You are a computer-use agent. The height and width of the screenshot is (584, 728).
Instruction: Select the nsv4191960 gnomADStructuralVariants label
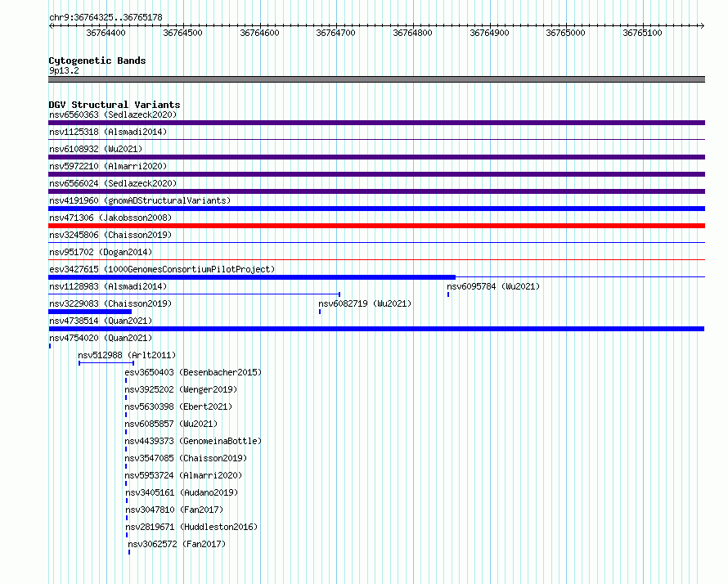pos(140,200)
